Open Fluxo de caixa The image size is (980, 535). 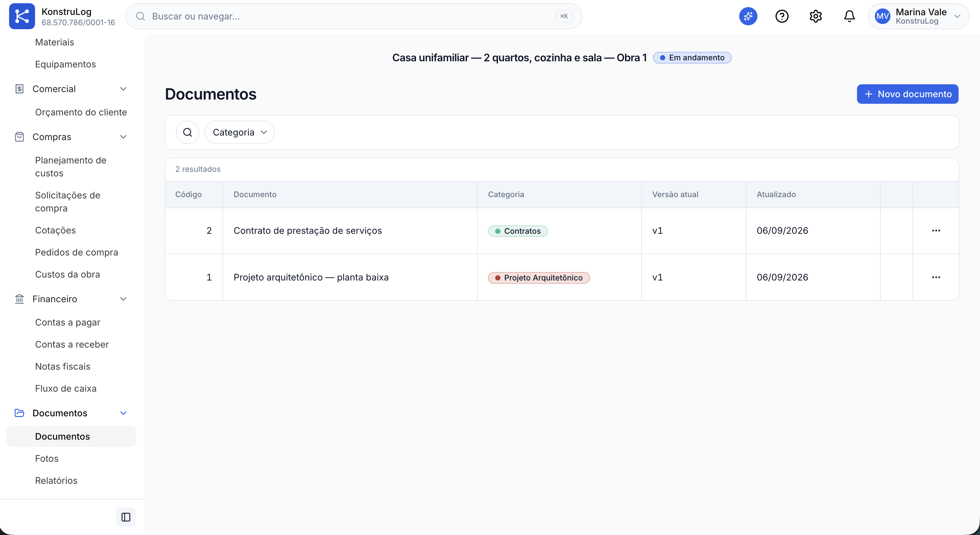click(66, 388)
